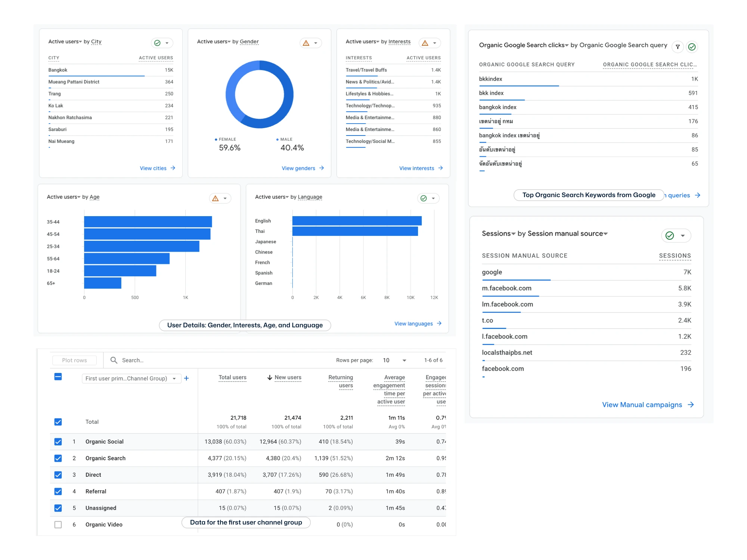The width and height of the screenshot is (747, 560).
Task: Open the Rows per page dropdown
Action: coord(394,360)
